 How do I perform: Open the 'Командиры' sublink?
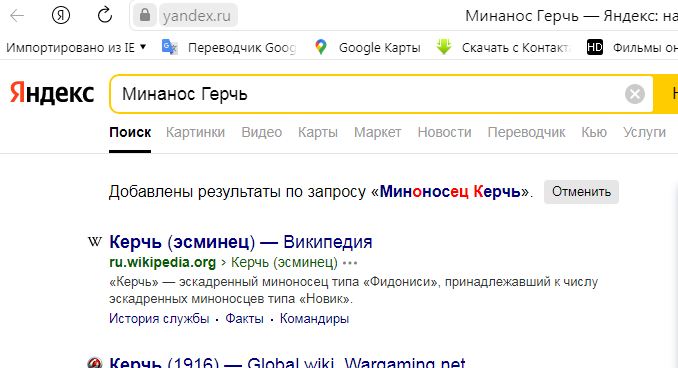tap(314, 319)
